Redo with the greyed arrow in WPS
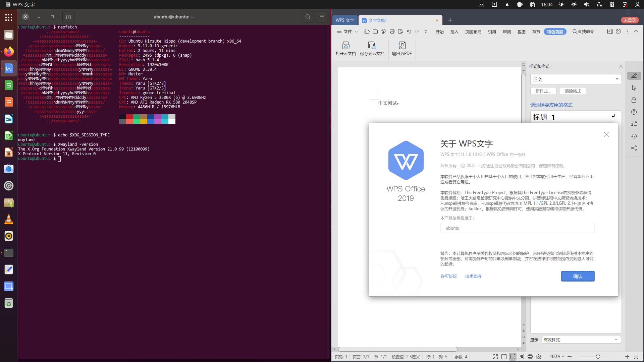The height and width of the screenshot is (362, 644). (x=417, y=32)
